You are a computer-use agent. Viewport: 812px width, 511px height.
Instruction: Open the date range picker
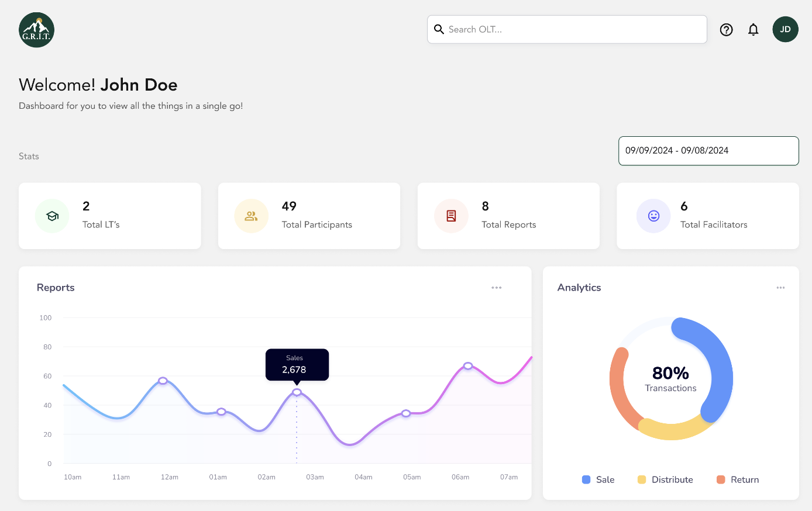click(708, 151)
